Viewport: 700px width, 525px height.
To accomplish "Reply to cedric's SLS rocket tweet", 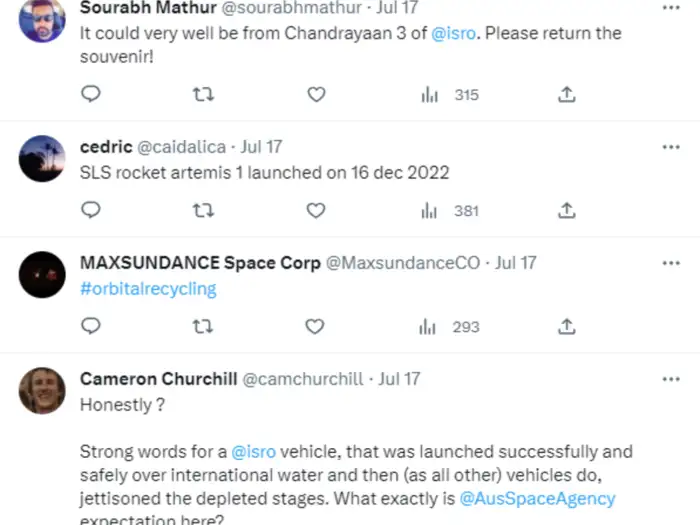I will [x=90, y=211].
